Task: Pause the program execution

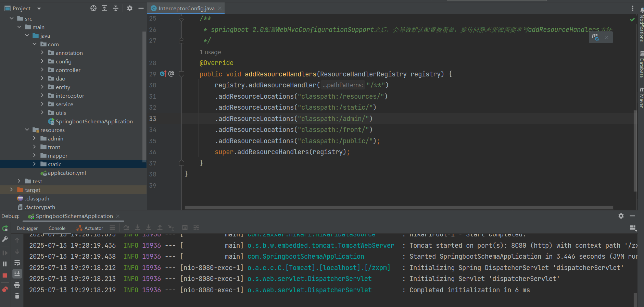Action: pyautogui.click(x=5, y=264)
